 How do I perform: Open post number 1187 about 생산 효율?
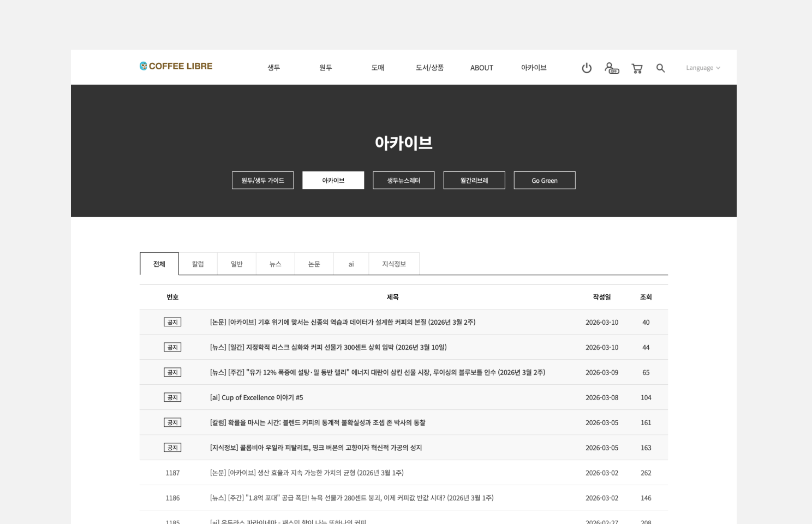[x=307, y=473]
